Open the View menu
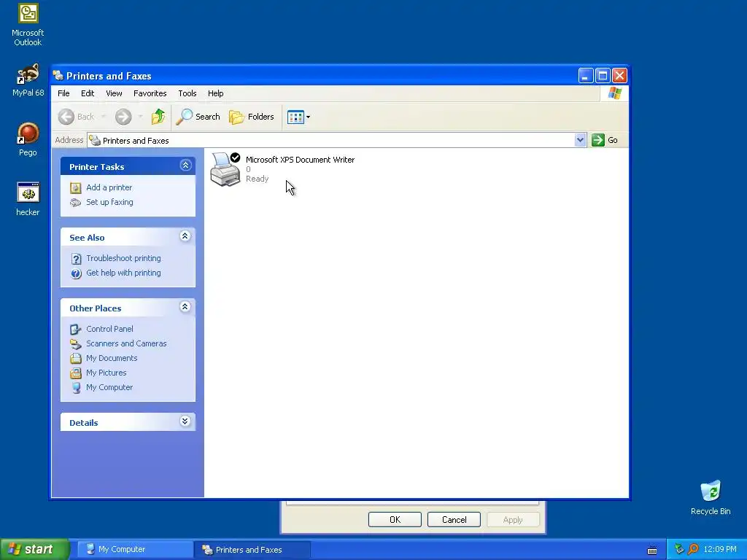The image size is (747, 560). tap(114, 93)
